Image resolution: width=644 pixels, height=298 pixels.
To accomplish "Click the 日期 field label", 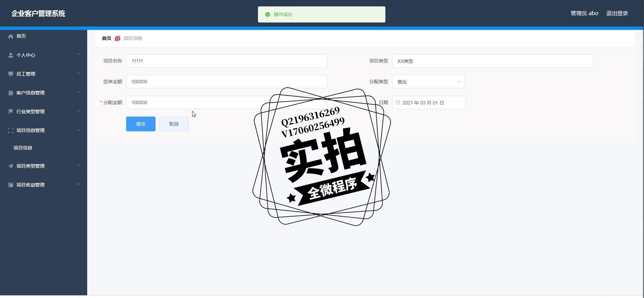I will tap(383, 102).
